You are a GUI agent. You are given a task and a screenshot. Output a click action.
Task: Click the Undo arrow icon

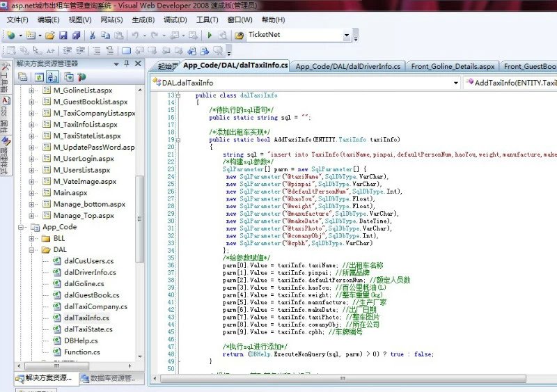(x=135, y=36)
